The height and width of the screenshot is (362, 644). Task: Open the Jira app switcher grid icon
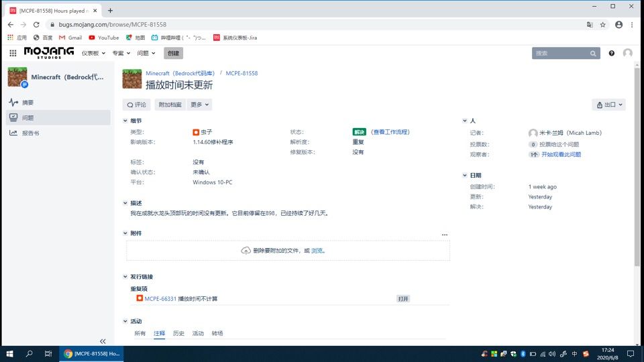click(x=13, y=53)
